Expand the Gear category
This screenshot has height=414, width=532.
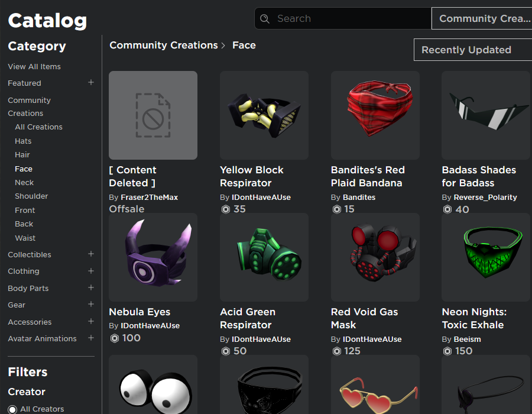(91, 304)
